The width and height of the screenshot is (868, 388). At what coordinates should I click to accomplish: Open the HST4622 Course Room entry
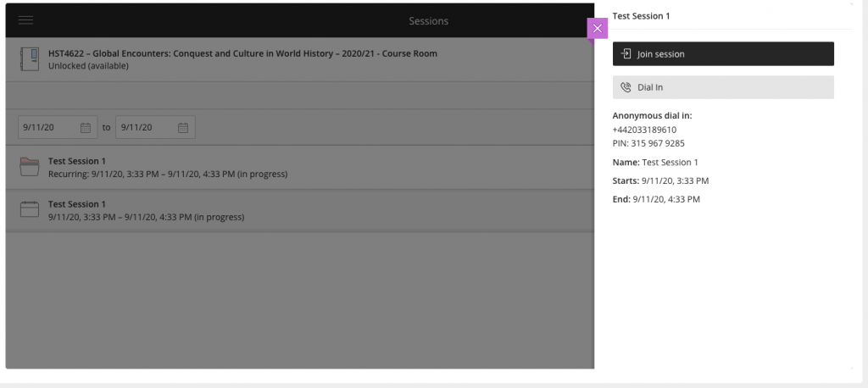299,59
